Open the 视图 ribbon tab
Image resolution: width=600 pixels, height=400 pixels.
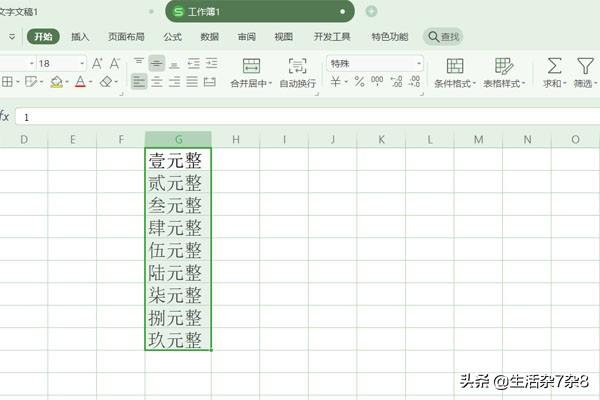[x=284, y=37]
